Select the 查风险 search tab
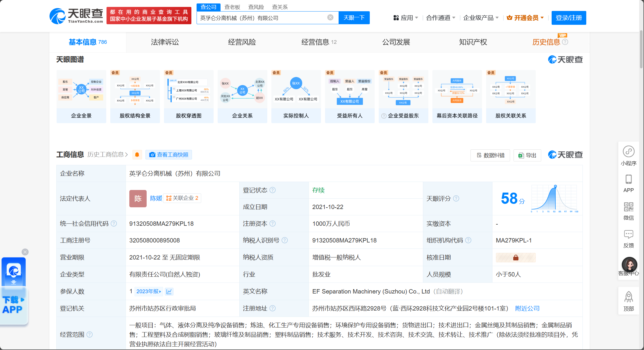 click(256, 7)
